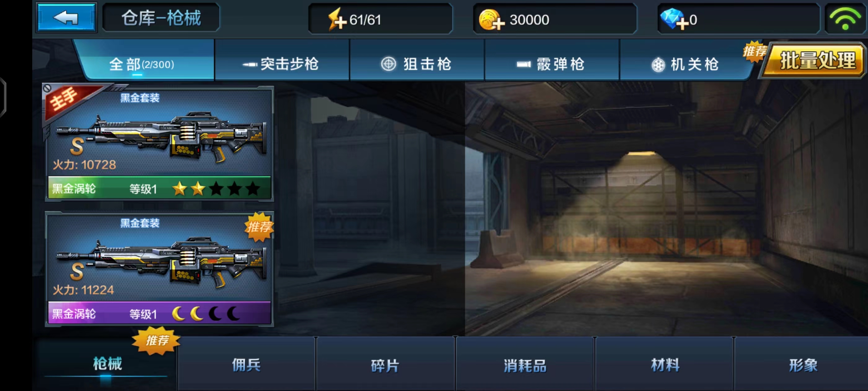
Task: Check the Wi-Fi signal icon
Action: [845, 19]
